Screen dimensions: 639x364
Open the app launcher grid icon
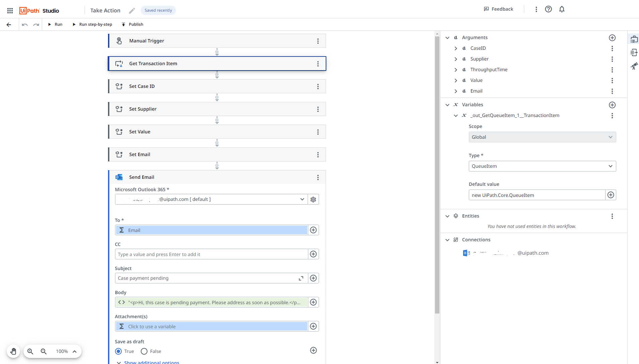[10, 10]
